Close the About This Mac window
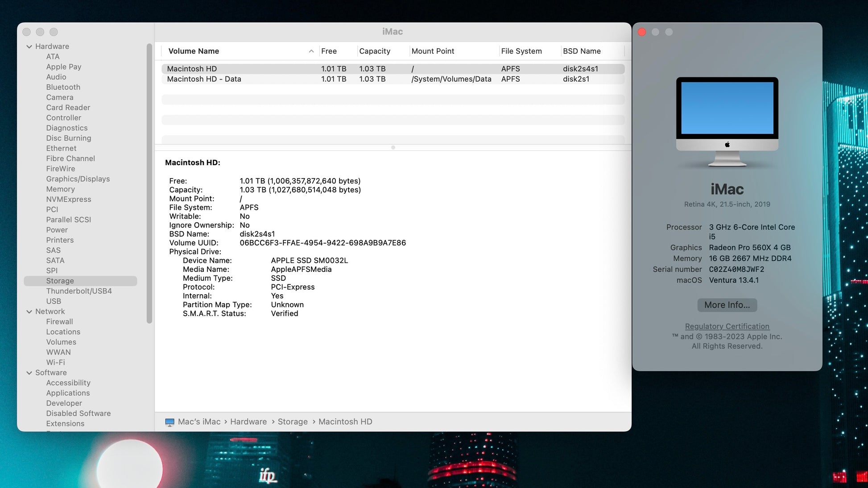Viewport: 868px width, 488px height. pos(642,32)
